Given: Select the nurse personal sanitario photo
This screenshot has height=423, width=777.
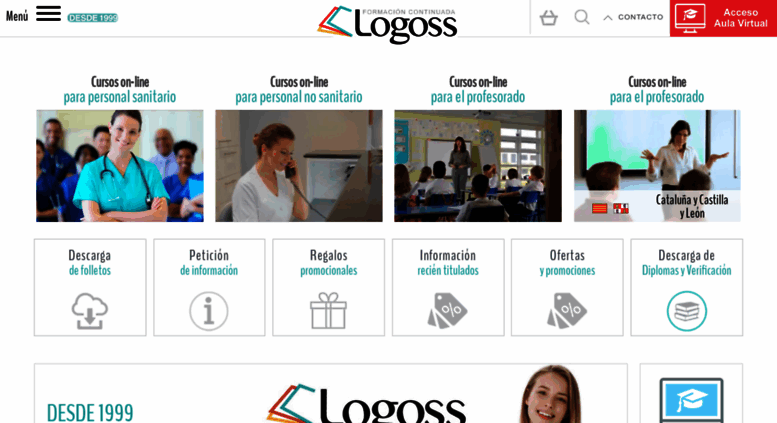Looking at the screenshot, I should 119,166.
